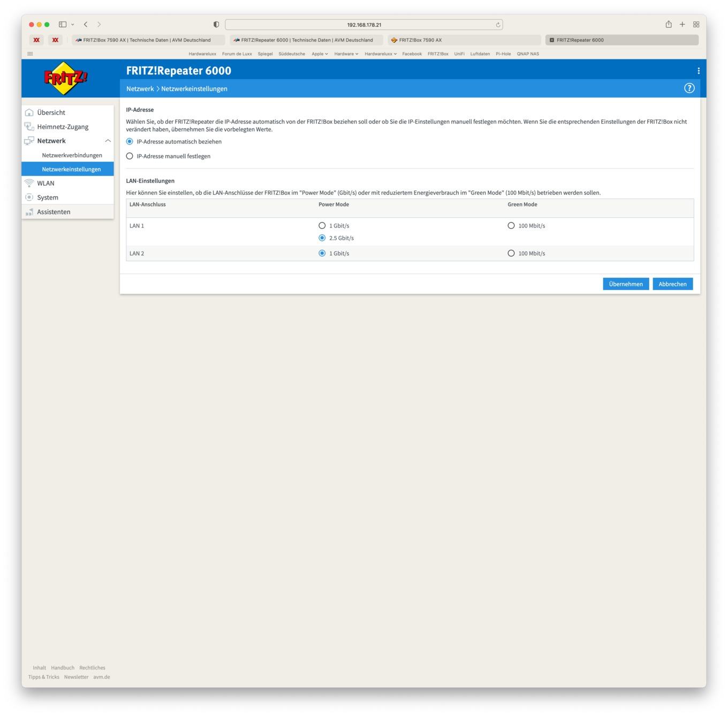The width and height of the screenshot is (728, 716).
Task: Open the System menu entry
Action: (x=48, y=197)
